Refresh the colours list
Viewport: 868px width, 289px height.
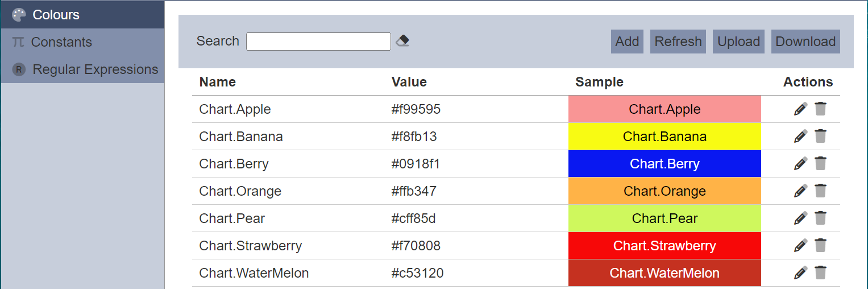click(678, 42)
